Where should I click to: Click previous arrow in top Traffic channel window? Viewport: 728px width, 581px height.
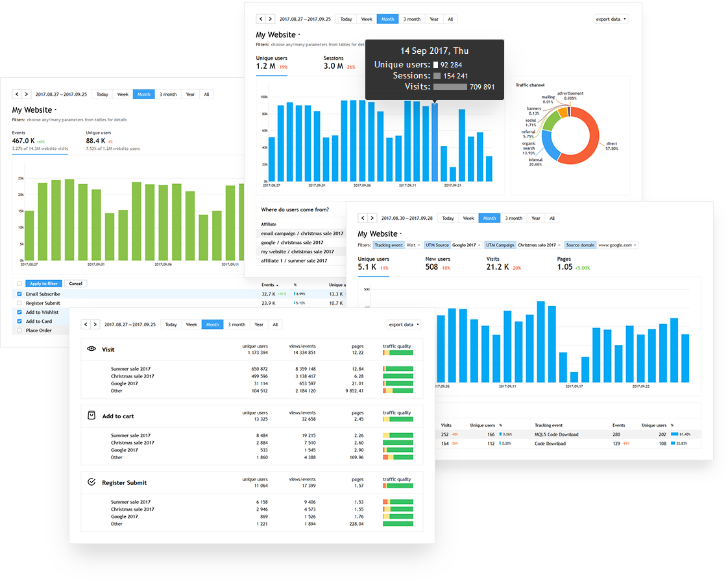(261, 19)
